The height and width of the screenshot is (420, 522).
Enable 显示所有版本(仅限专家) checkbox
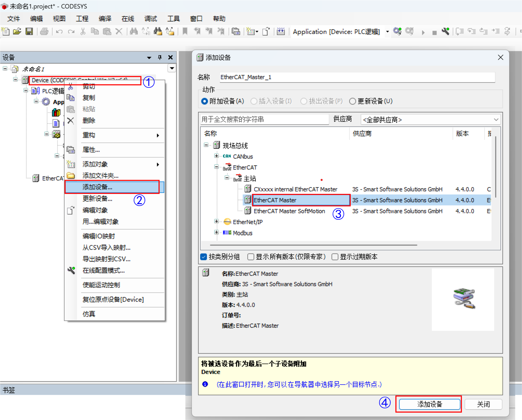coord(251,257)
